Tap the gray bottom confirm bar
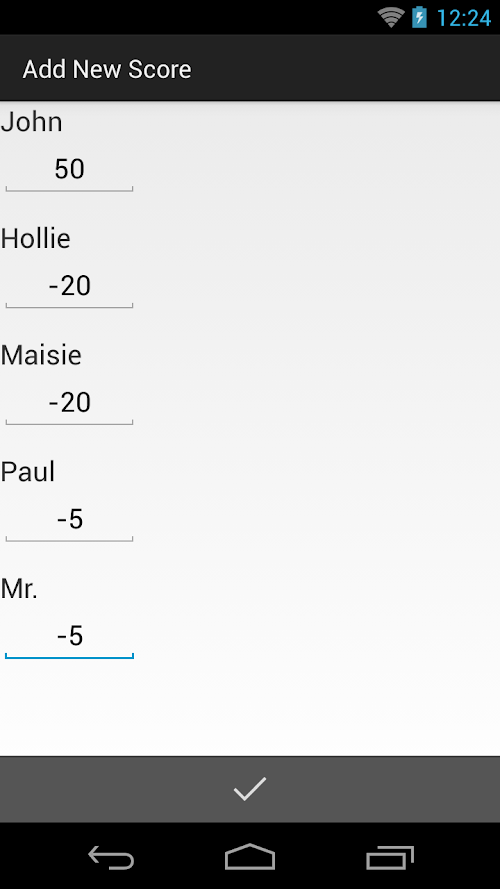Image resolution: width=500 pixels, height=889 pixels. 250,789
